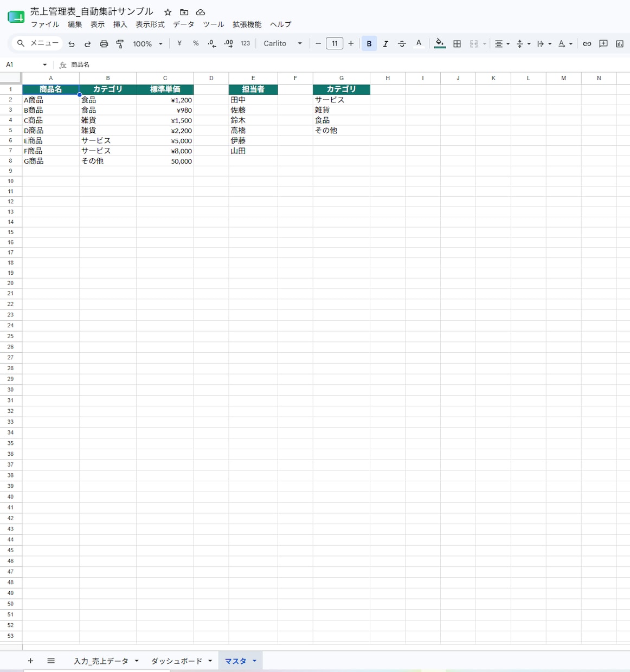630x672 pixels.
Task: Toggle italic formatting
Action: [x=385, y=43]
